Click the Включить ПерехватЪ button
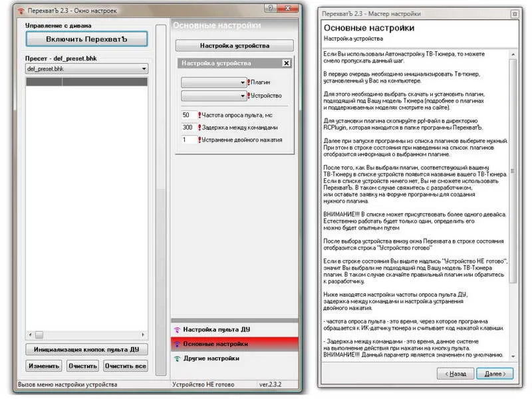The image size is (532, 399). point(86,39)
